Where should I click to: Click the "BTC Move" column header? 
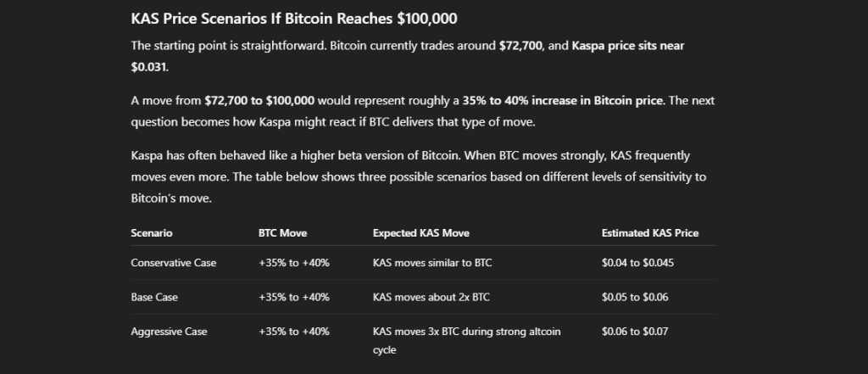coord(282,232)
